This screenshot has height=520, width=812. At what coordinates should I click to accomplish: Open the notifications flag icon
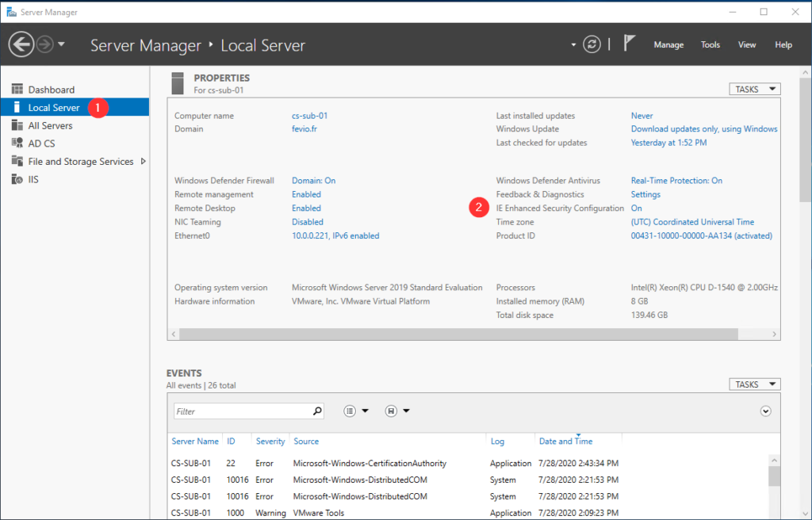[630, 44]
